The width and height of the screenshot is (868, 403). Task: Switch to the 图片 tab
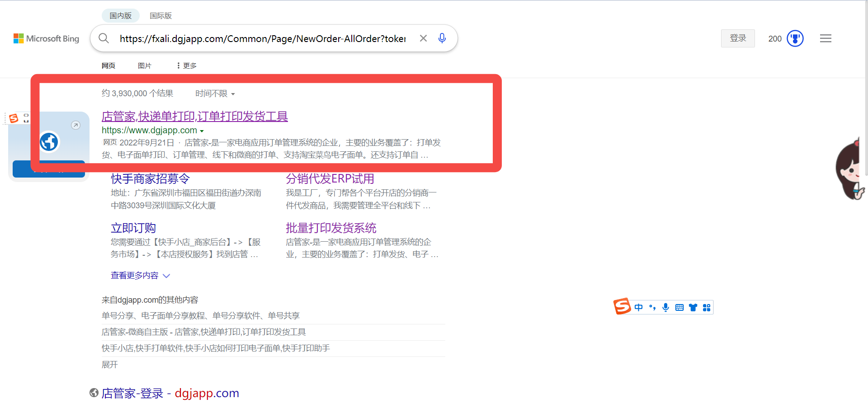point(144,66)
